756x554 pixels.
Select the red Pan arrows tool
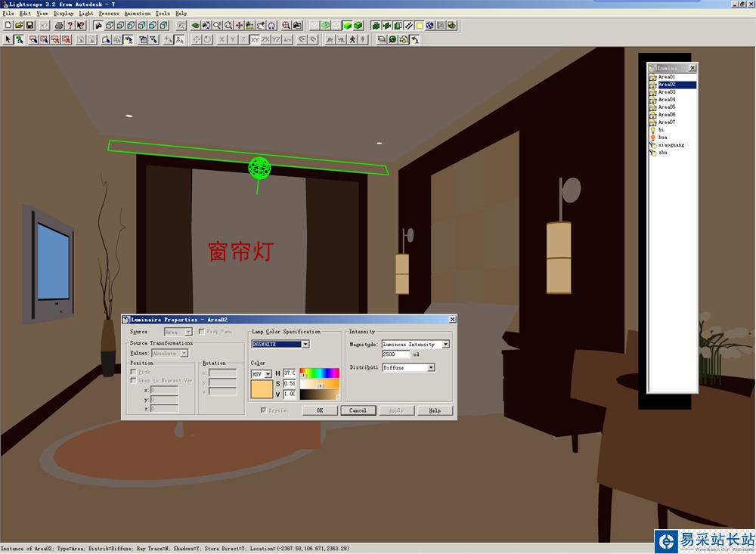pos(239,26)
